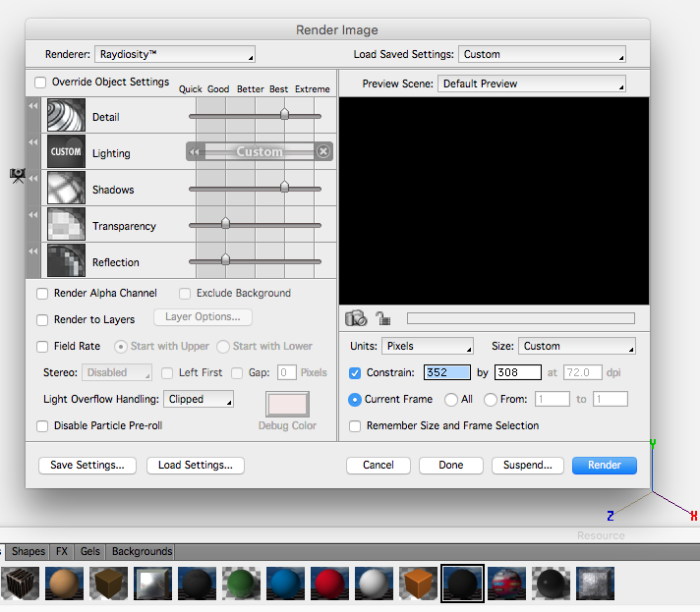Open the Renderer Raydiosity dropdown
The width and height of the screenshot is (700, 612).
(175, 54)
